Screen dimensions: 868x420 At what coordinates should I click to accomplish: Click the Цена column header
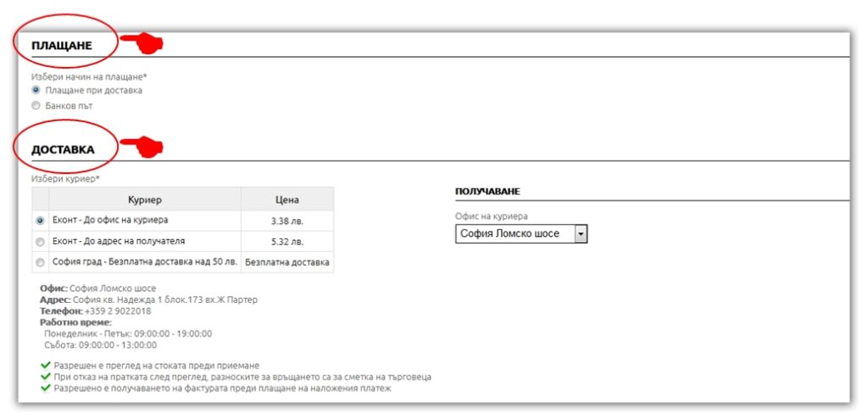click(x=287, y=199)
